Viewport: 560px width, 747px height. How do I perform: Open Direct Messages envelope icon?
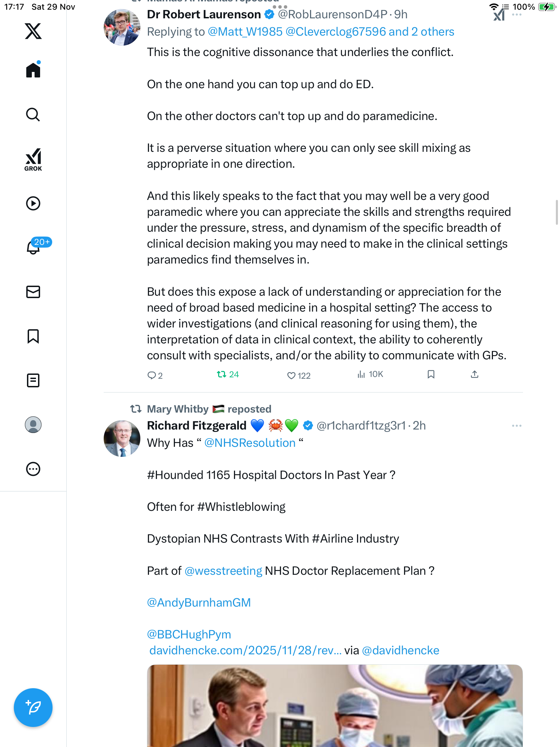point(33,292)
